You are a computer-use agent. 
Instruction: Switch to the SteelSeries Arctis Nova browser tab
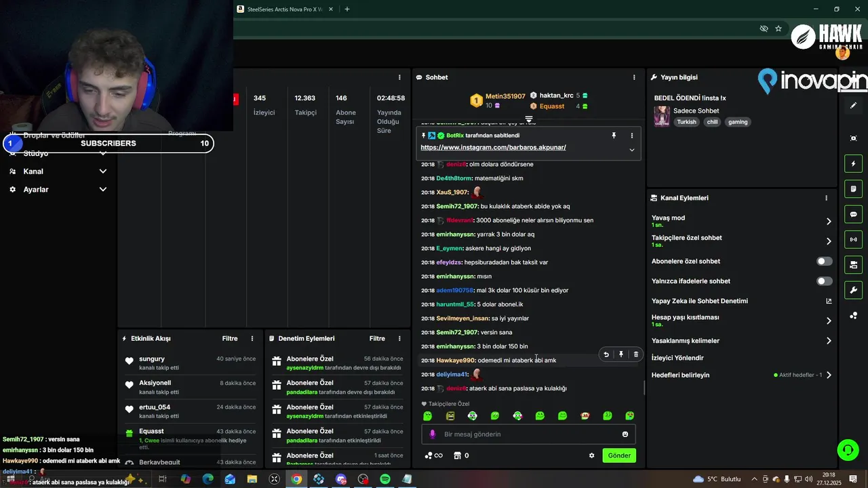(285, 9)
